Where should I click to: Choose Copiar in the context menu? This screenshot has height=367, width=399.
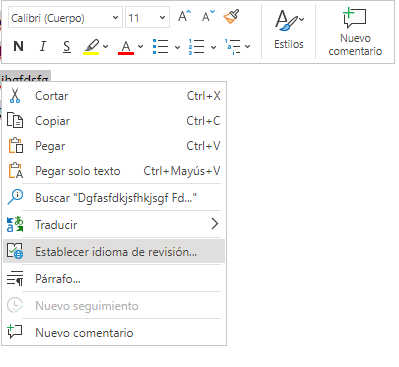(114, 121)
